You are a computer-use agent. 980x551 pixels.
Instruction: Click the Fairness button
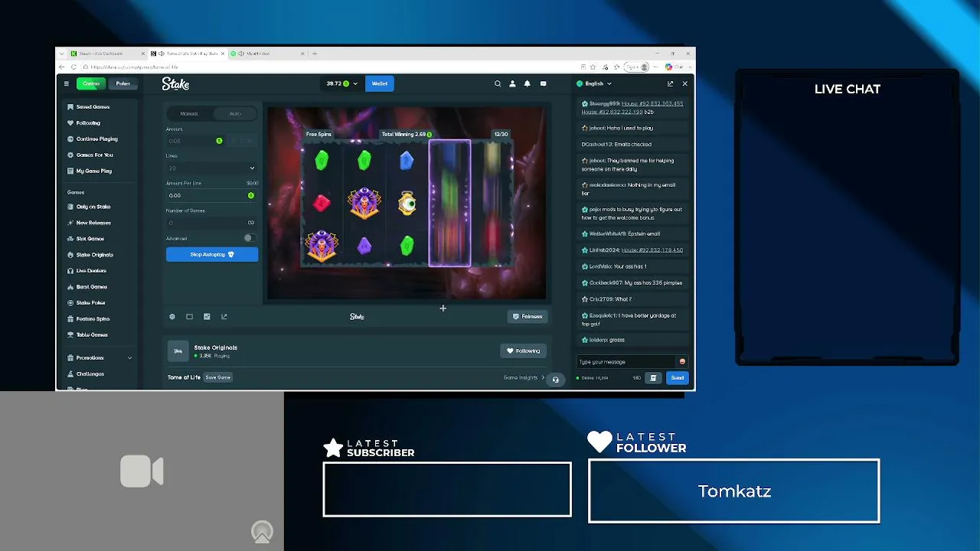(x=528, y=316)
